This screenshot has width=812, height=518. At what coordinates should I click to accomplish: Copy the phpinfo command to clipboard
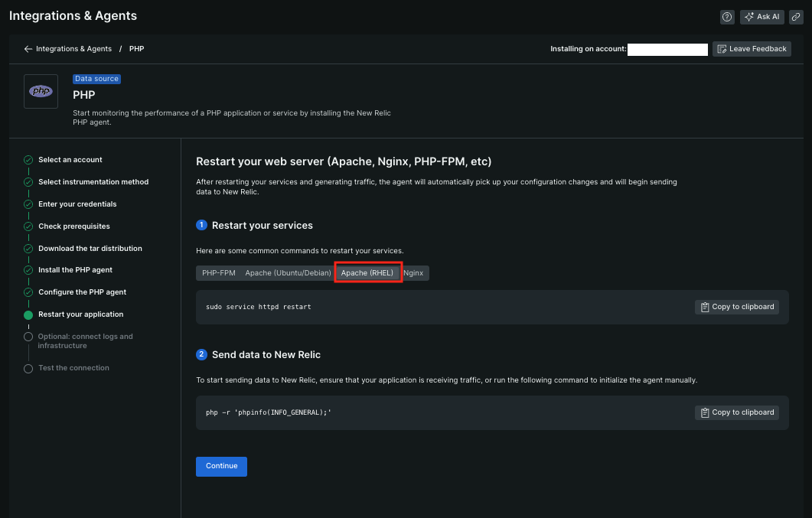[x=736, y=412]
